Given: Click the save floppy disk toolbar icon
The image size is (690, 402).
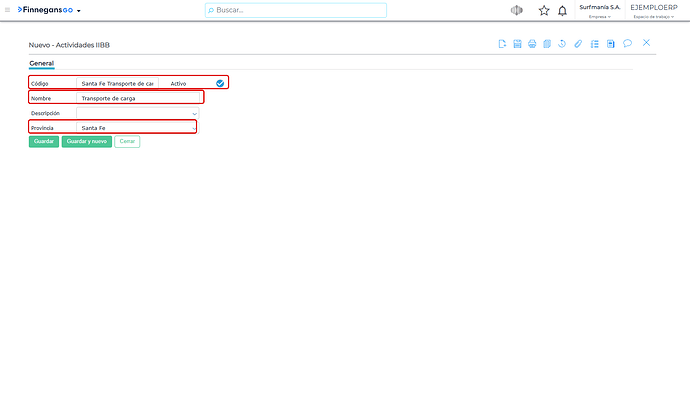Looking at the screenshot, I should click(x=517, y=44).
